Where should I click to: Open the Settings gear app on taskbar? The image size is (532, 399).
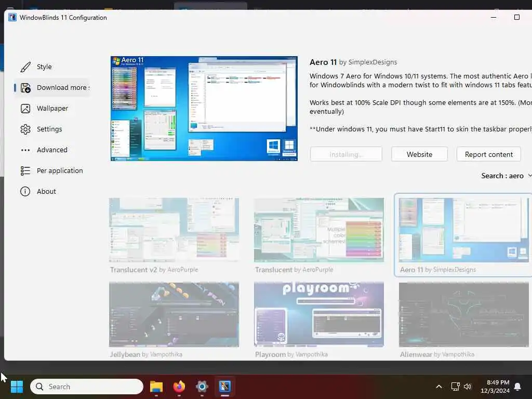pos(202,387)
